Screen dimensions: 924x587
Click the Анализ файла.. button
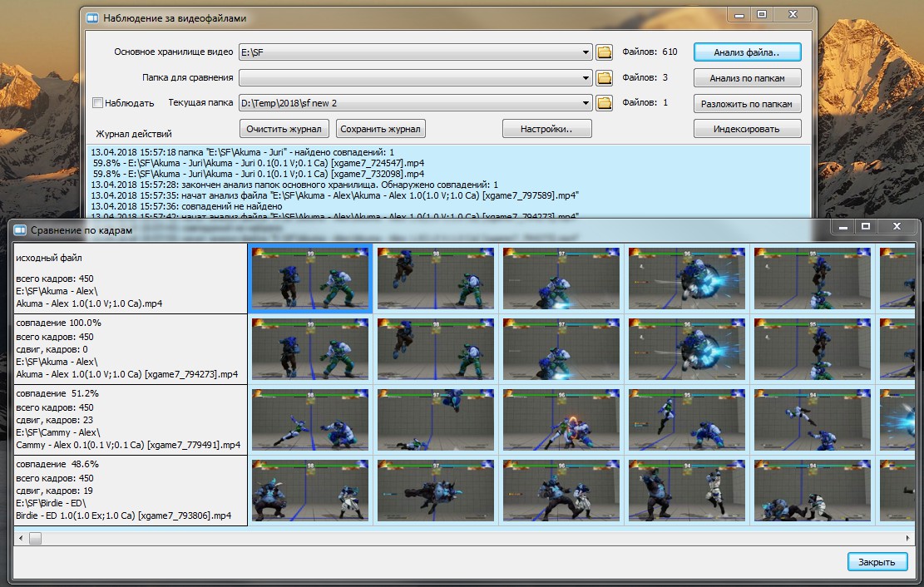coord(747,52)
